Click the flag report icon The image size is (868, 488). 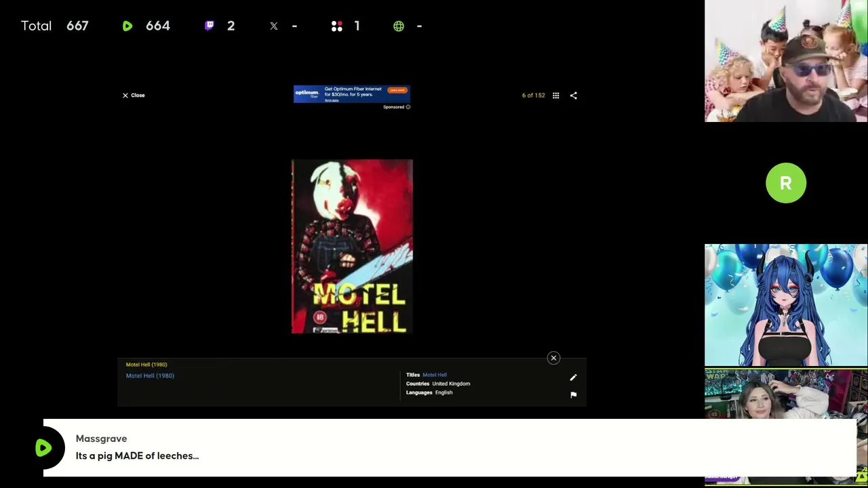(x=574, y=394)
